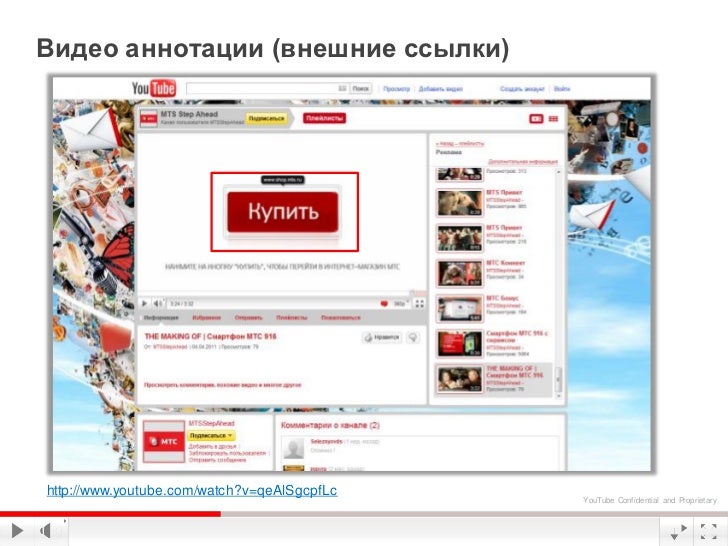Click the Нравится like button
The image size is (728, 546).
pyautogui.click(x=382, y=338)
